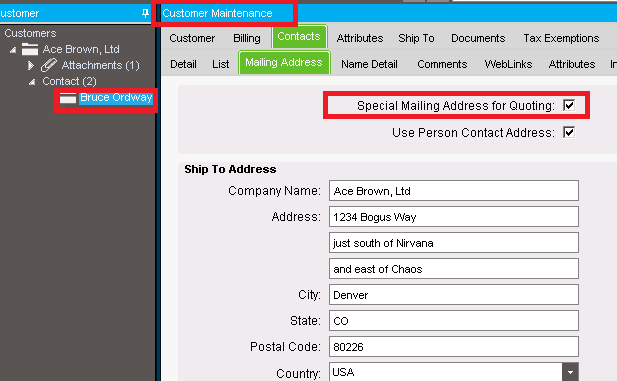Switch to Tax Exemptions tab
Screen dimensions: 617x381
coord(561,38)
